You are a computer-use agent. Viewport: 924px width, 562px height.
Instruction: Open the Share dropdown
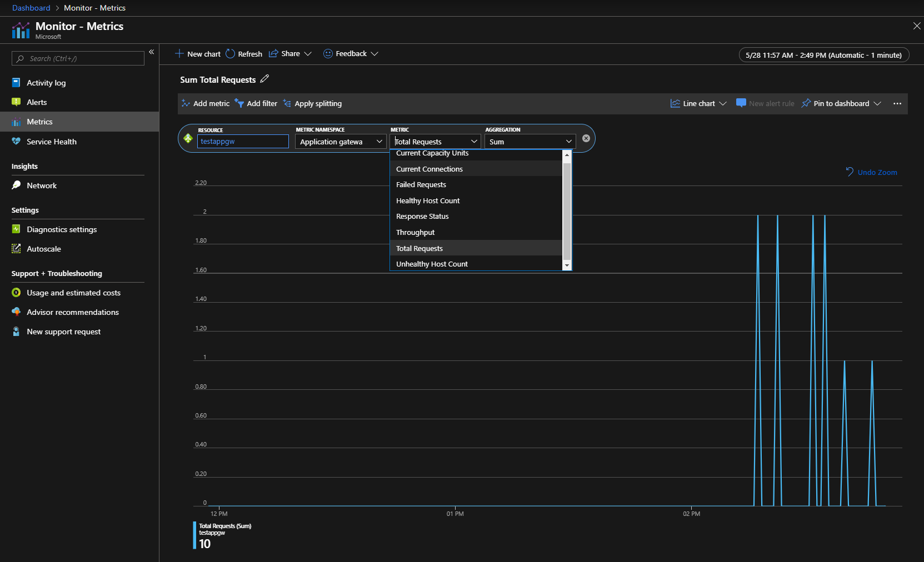[x=290, y=54]
